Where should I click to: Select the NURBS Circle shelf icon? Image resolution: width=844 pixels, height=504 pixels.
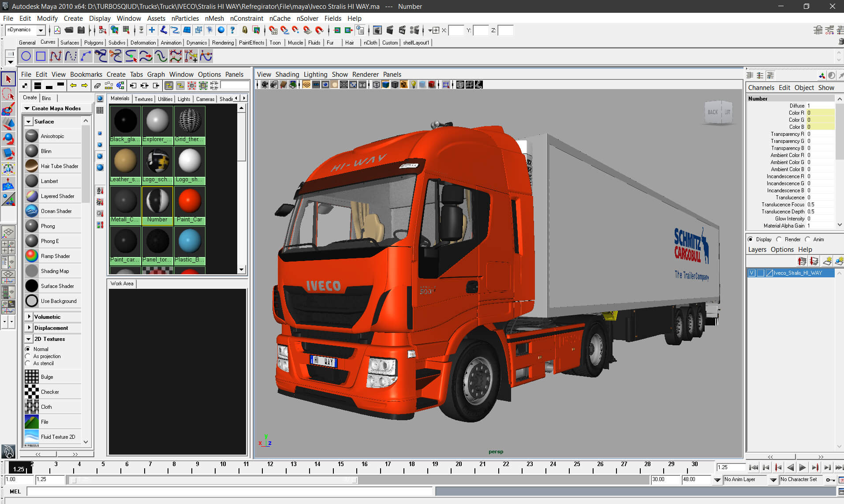pos(26,56)
